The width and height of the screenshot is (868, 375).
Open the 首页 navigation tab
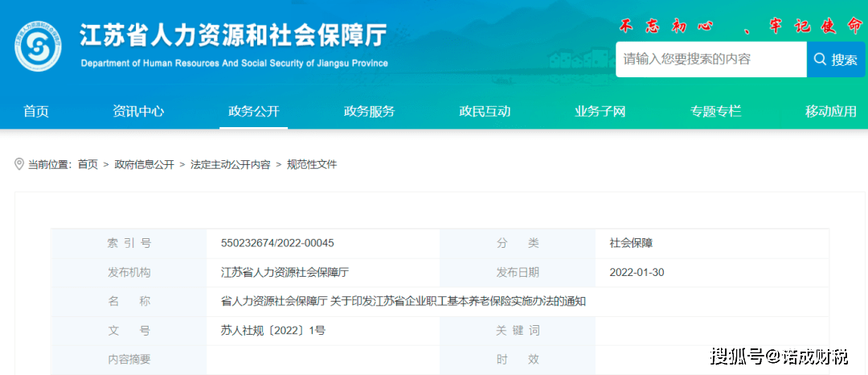[x=36, y=111]
